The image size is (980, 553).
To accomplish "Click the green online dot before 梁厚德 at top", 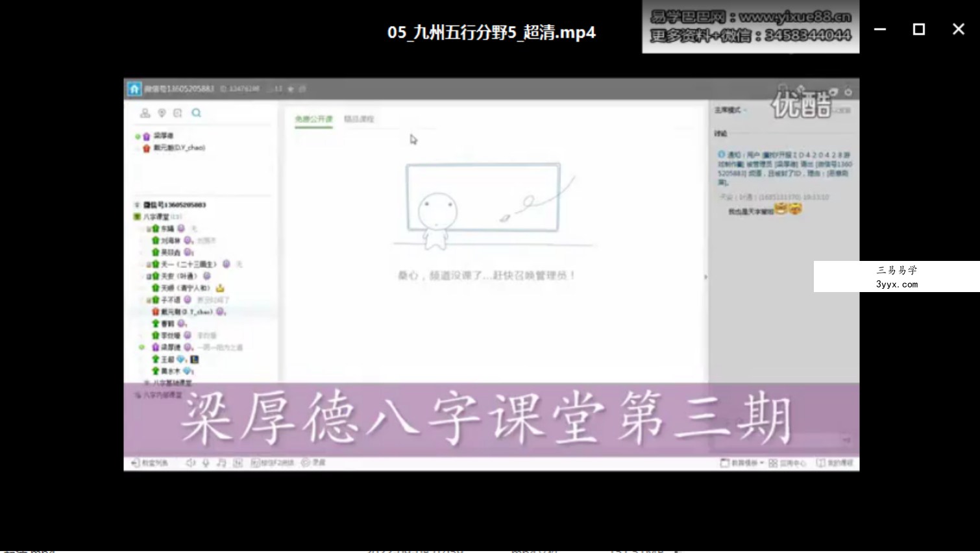I will pyautogui.click(x=138, y=136).
